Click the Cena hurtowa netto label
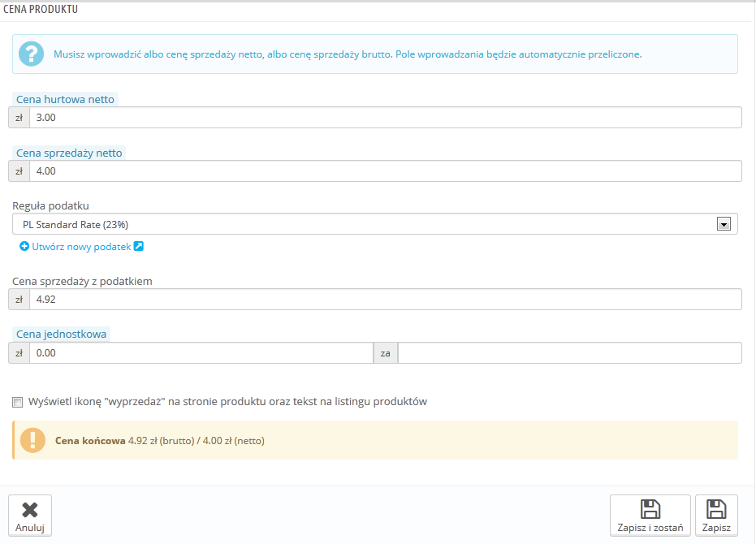 65,99
